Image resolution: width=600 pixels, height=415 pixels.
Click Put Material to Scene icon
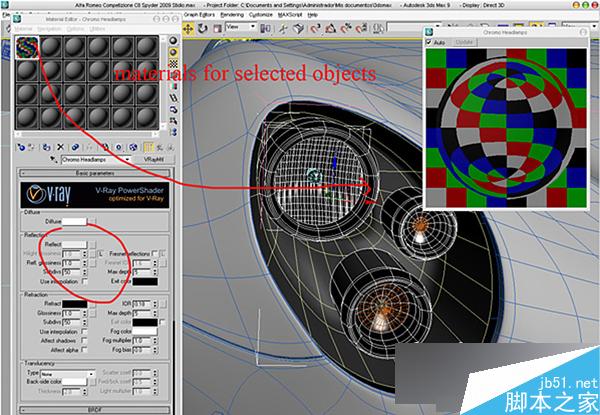point(31,147)
